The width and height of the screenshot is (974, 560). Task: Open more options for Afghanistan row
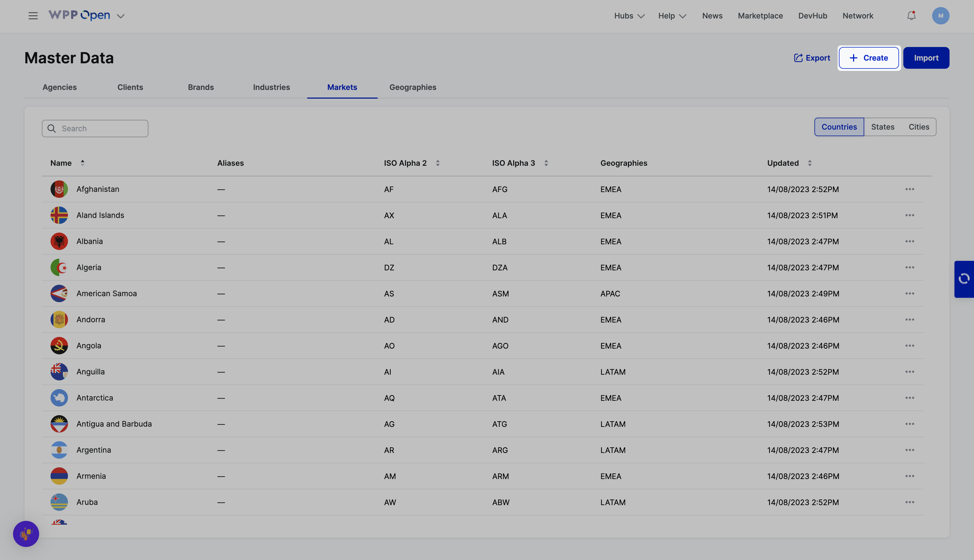pyautogui.click(x=909, y=189)
